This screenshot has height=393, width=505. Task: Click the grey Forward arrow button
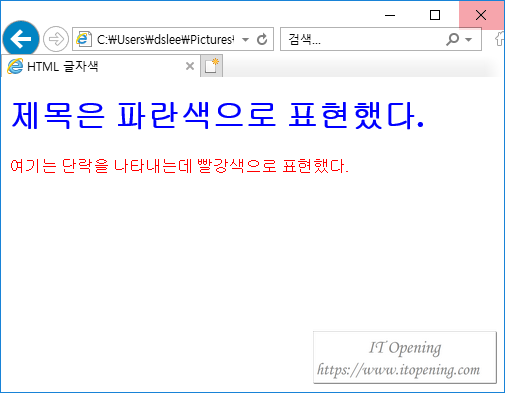56,39
